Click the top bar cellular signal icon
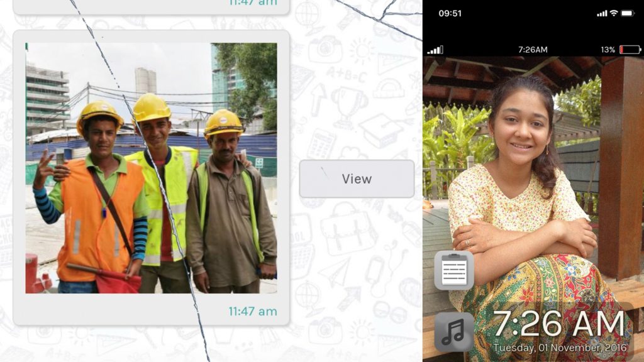The width and height of the screenshot is (644, 362). coord(602,14)
